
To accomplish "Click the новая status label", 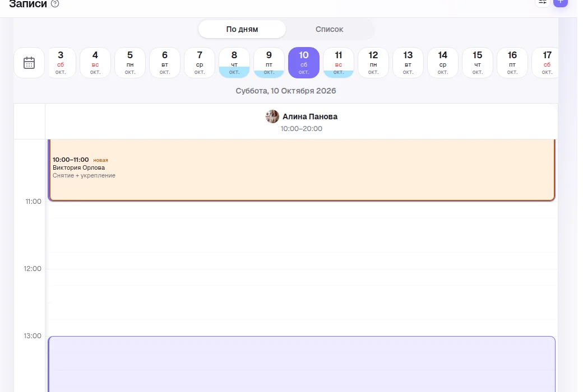I will point(100,160).
